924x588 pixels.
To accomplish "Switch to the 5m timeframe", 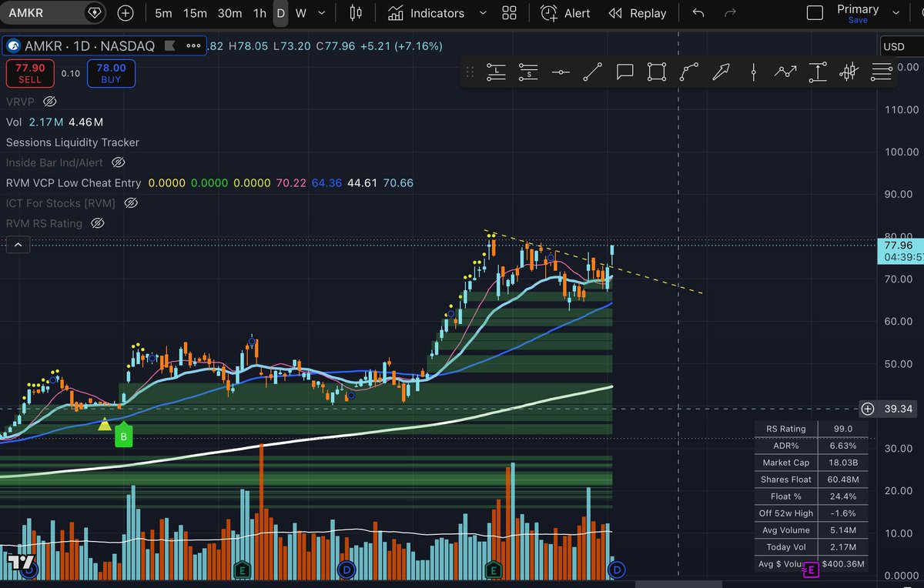I will [x=163, y=13].
